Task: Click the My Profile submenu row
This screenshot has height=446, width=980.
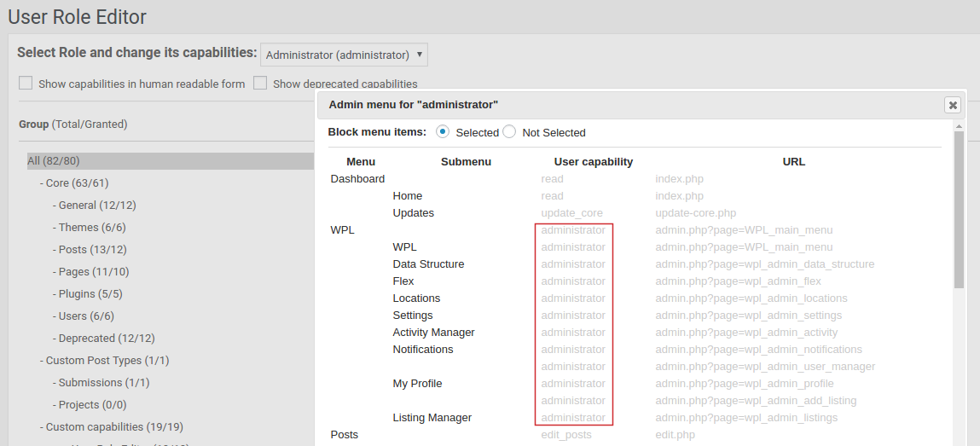Action: coord(417,383)
